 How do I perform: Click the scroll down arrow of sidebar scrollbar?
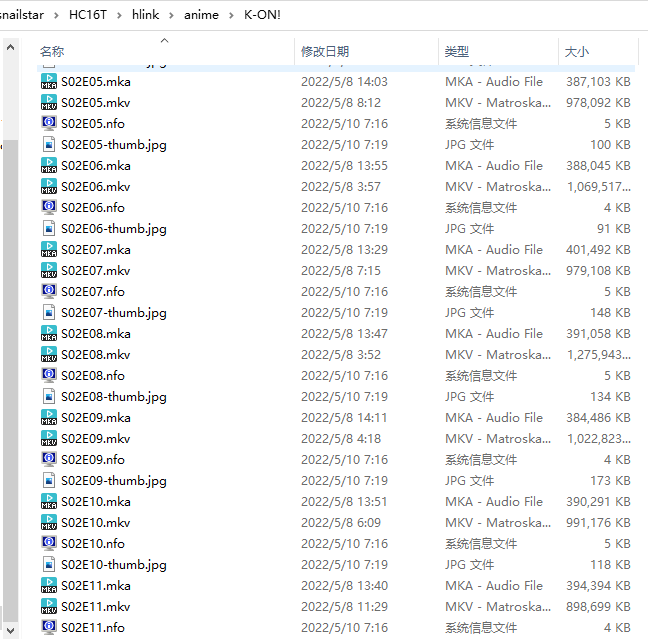point(11,631)
